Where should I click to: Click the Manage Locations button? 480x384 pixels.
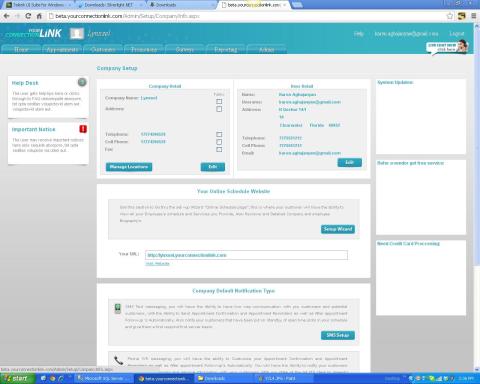(129, 167)
